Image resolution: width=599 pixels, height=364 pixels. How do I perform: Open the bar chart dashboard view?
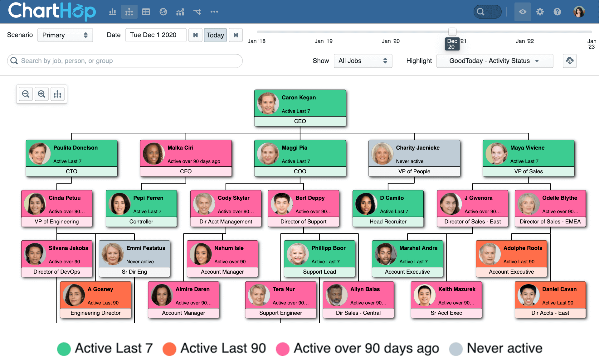coord(112,12)
